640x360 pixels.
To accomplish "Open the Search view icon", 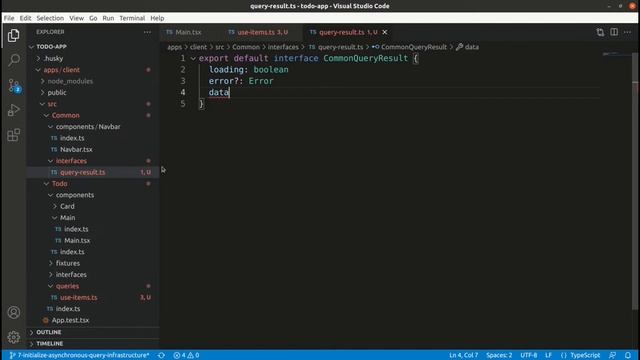I will click(x=13, y=60).
